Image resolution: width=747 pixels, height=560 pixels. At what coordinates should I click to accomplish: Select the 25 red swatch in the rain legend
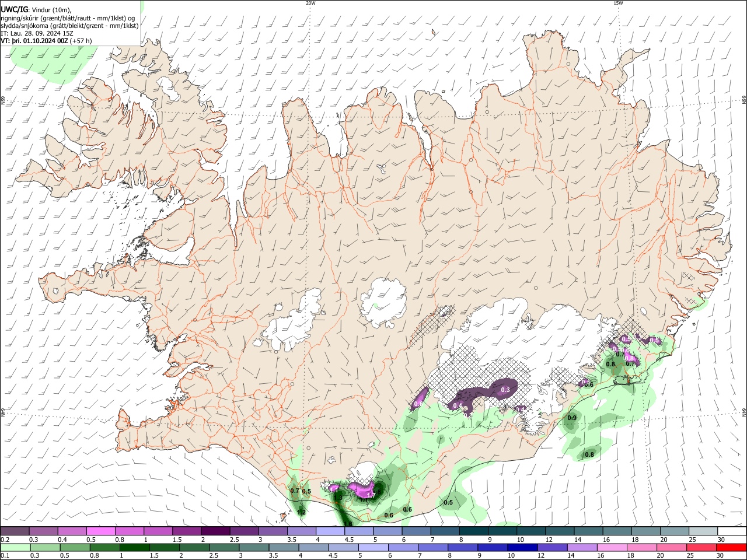point(700,548)
